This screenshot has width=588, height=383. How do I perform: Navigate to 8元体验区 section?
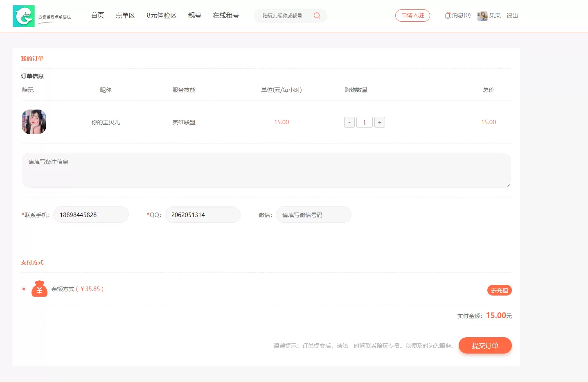click(x=162, y=16)
